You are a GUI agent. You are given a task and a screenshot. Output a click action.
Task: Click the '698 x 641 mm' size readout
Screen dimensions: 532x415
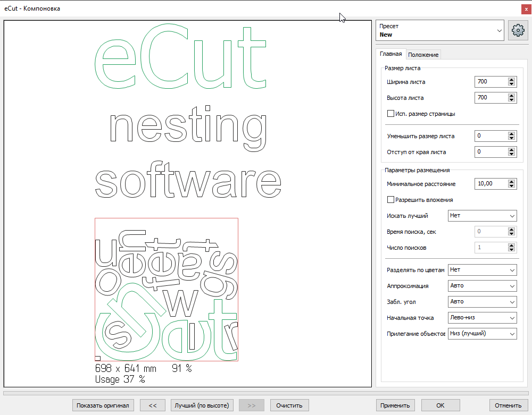click(126, 368)
